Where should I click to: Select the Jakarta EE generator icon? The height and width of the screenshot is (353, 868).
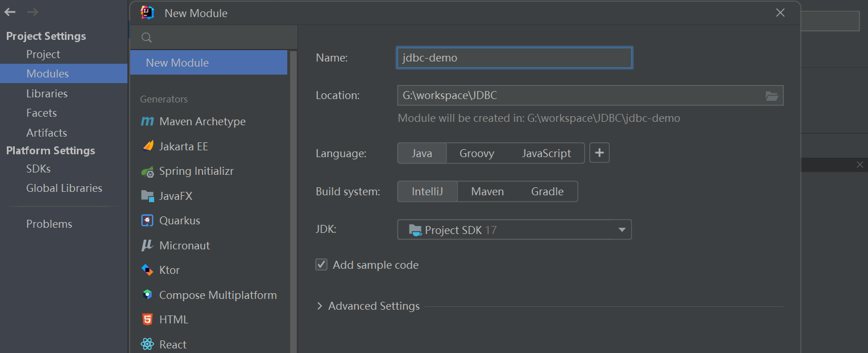148,146
